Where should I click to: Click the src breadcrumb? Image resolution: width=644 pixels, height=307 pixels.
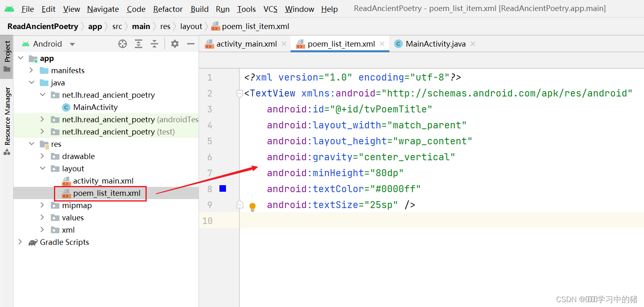coord(117,26)
